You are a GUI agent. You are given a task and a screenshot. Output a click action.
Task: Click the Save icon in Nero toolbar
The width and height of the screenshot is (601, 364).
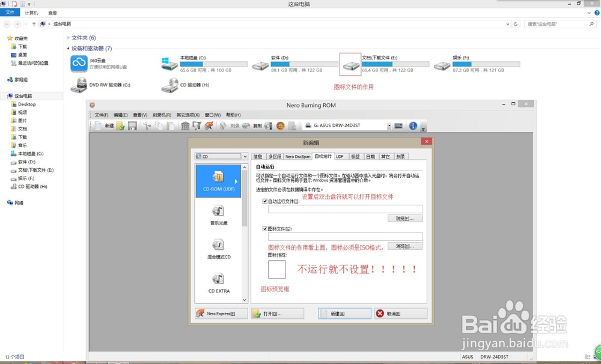tap(132, 126)
